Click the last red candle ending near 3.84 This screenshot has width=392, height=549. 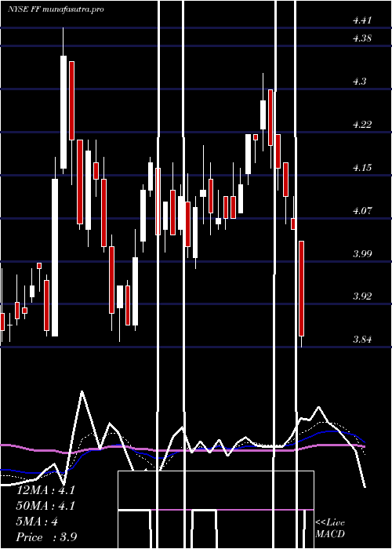pos(301,289)
